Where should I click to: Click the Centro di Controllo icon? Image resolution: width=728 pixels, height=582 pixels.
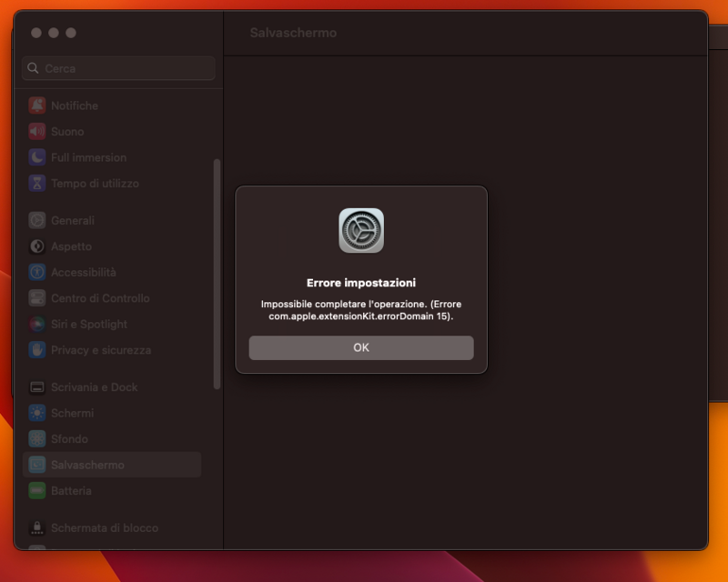pyautogui.click(x=37, y=298)
